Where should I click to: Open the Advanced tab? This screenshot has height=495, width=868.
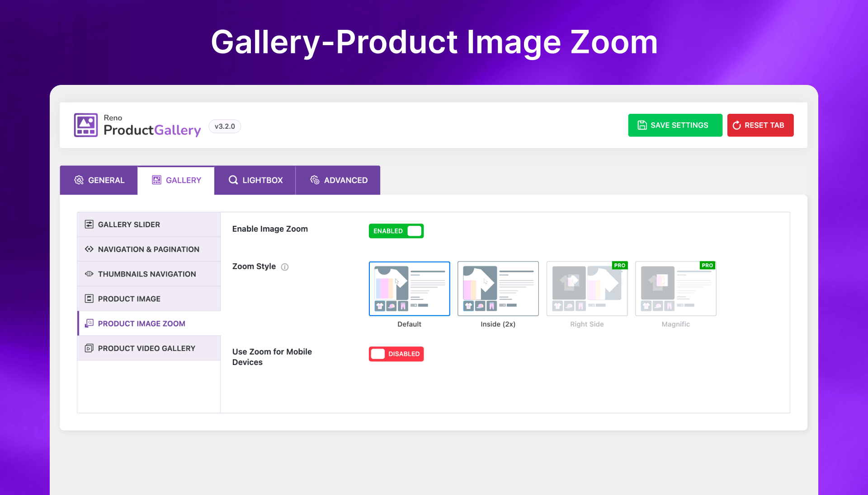coord(338,180)
